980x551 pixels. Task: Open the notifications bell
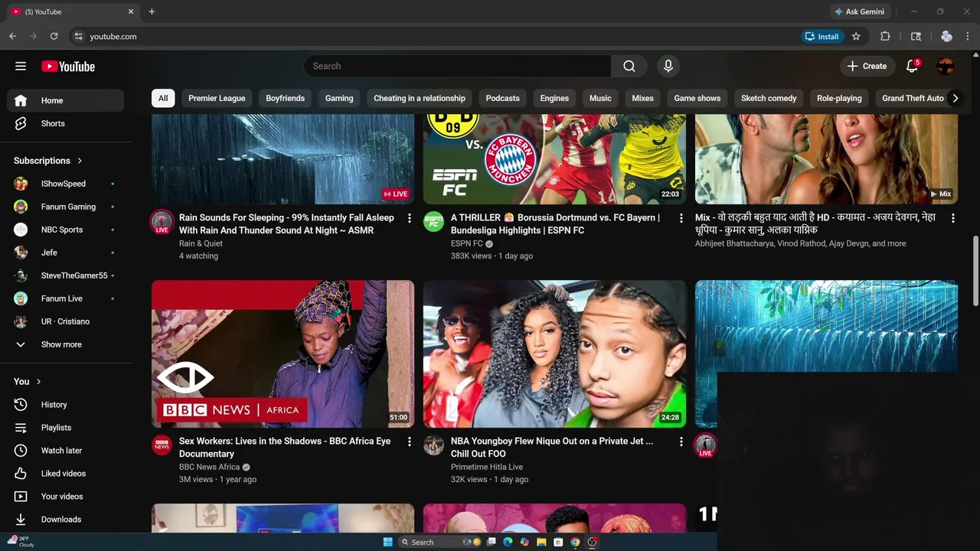[912, 66]
